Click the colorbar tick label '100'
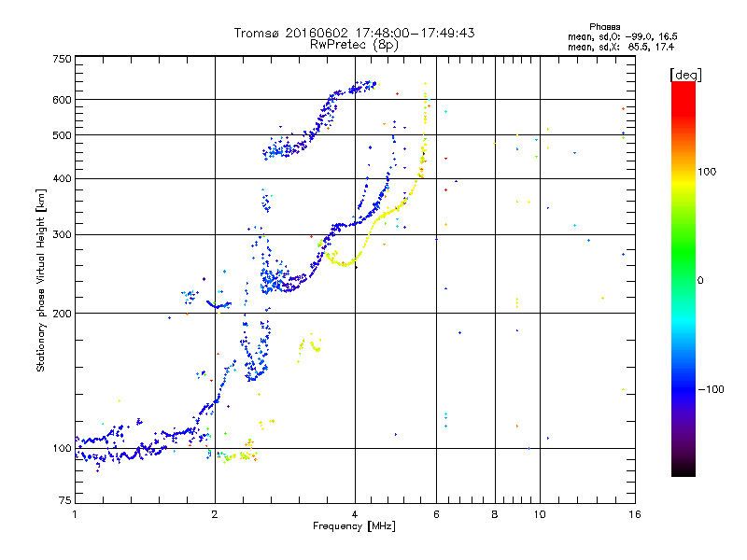The height and width of the screenshot is (560, 747). [707, 172]
